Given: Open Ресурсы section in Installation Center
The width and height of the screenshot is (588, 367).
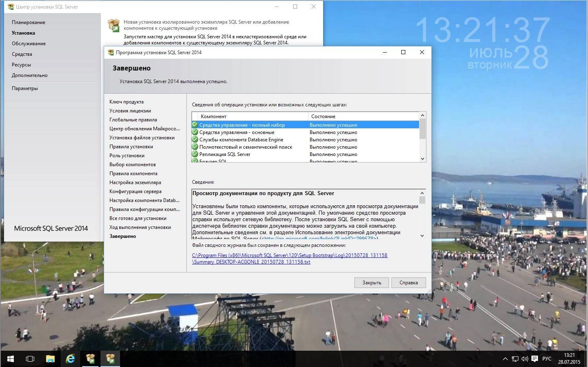Looking at the screenshot, I should click(x=21, y=65).
